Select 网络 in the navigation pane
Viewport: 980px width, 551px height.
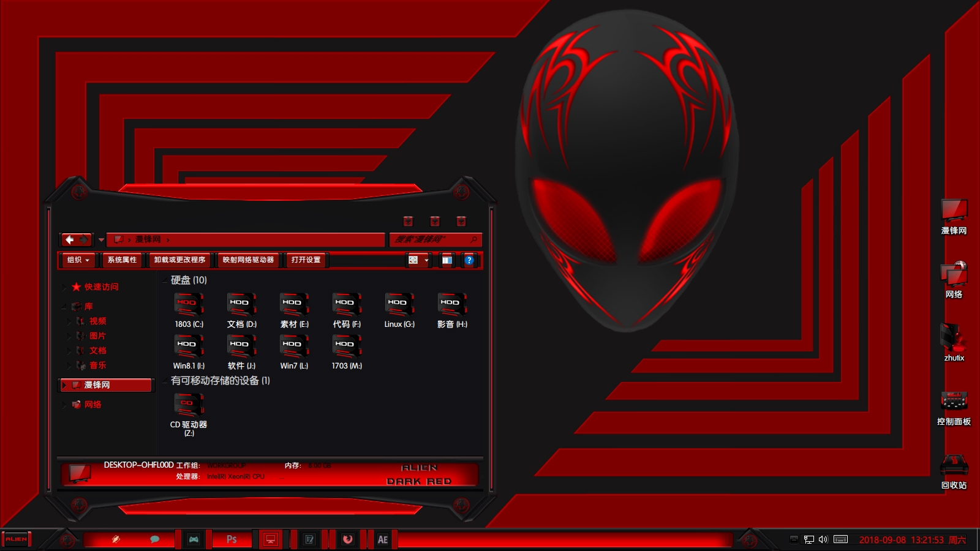(86, 405)
